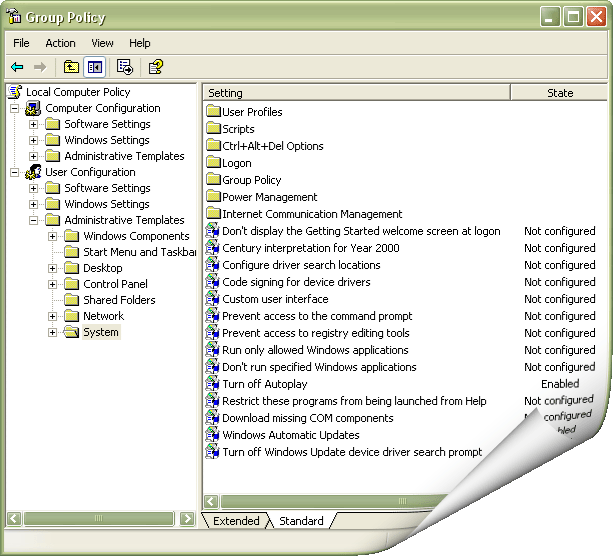613x556 pixels.
Task: Open the Logon folder icon
Action: pyautogui.click(x=213, y=162)
